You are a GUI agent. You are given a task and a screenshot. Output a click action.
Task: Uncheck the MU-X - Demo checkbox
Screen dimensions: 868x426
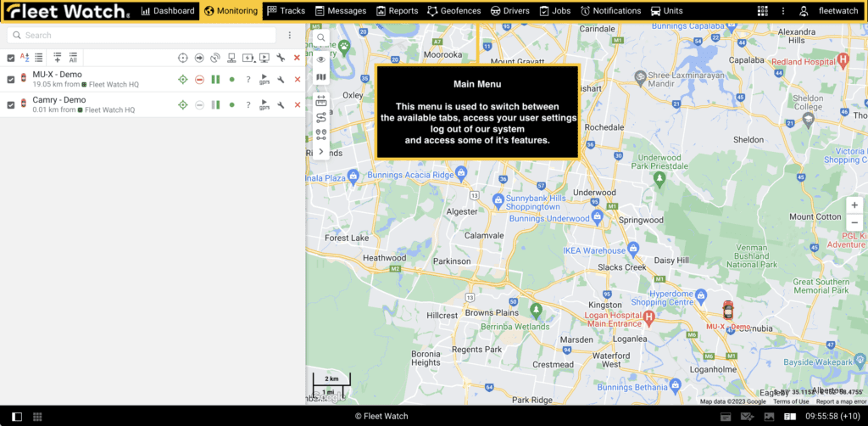coord(11,80)
